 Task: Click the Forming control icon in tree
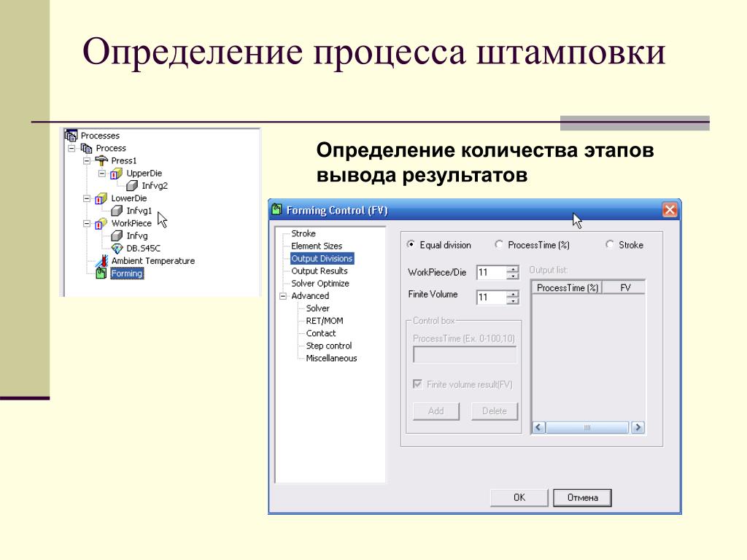click(101, 273)
